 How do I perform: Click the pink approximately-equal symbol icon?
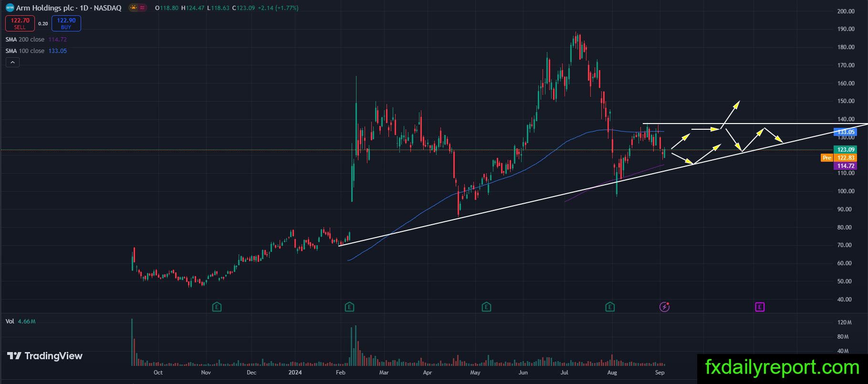click(142, 8)
